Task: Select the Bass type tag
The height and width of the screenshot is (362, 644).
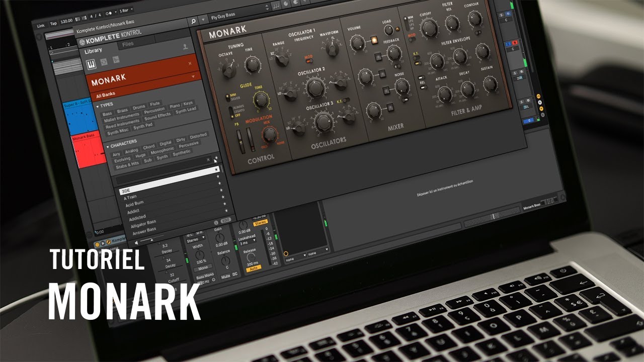Action: [x=107, y=114]
